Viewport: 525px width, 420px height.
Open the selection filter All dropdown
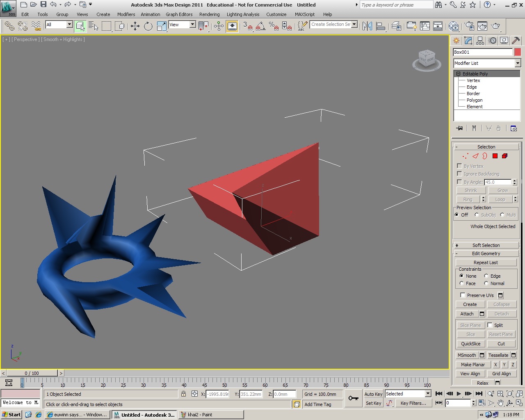[69, 25]
